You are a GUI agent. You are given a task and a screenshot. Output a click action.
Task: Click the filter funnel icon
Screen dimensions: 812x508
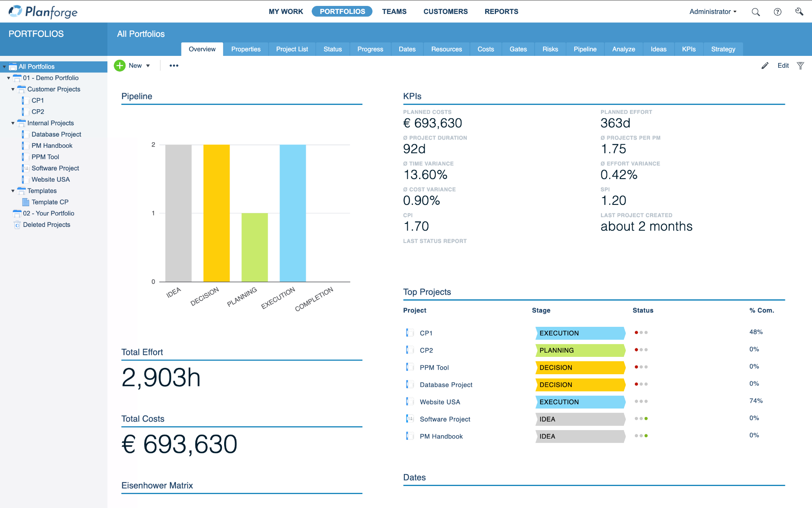[800, 66]
